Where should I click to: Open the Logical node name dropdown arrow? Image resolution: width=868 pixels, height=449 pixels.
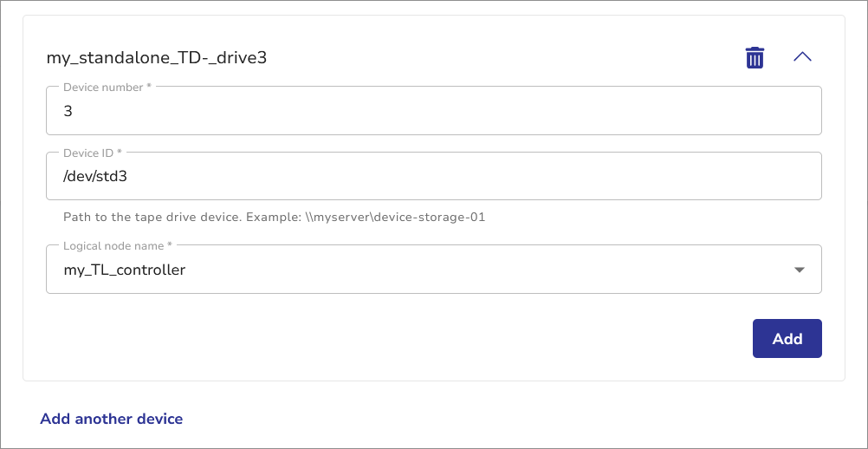(800, 270)
